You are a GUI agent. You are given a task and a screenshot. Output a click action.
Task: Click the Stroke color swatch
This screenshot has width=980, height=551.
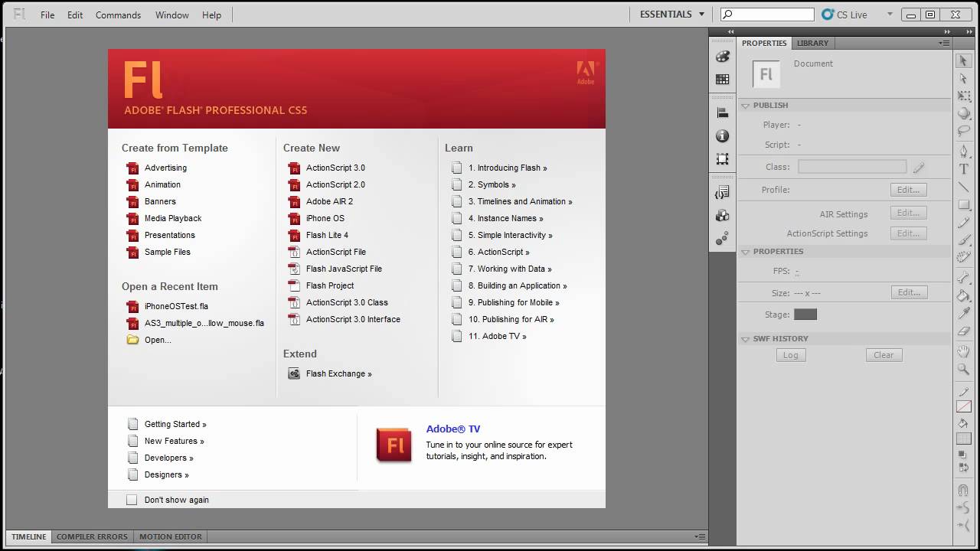tap(964, 406)
